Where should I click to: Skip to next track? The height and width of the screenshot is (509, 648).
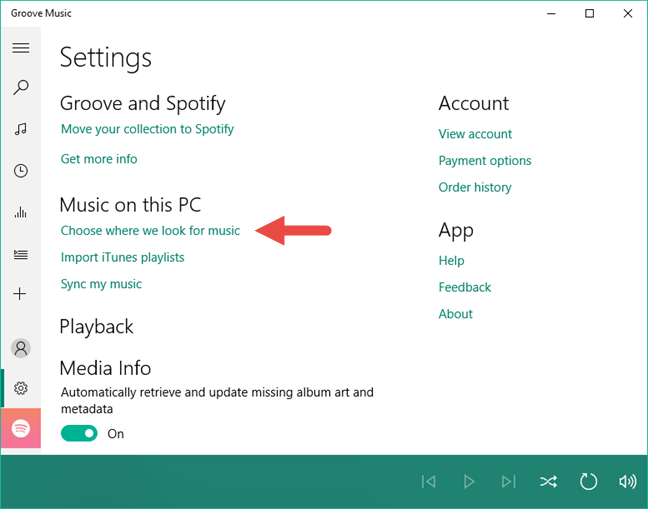tap(508, 481)
